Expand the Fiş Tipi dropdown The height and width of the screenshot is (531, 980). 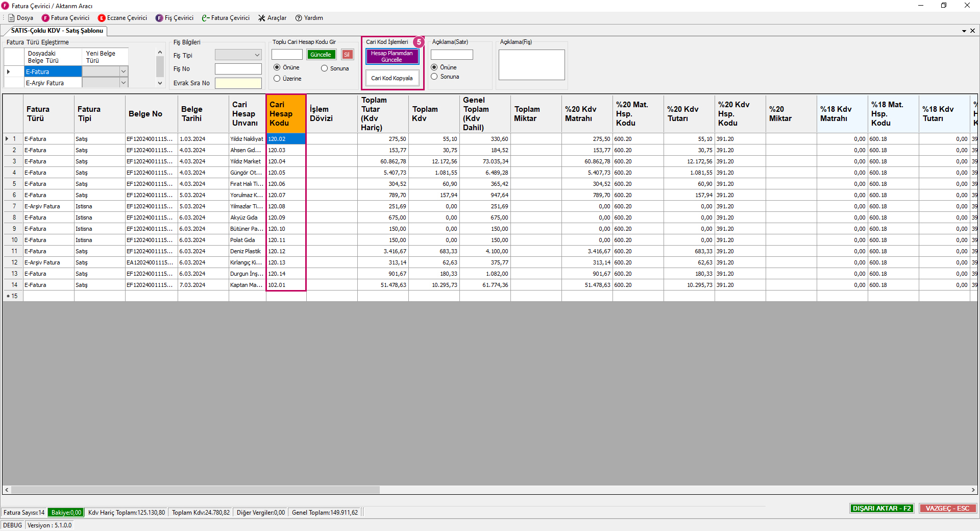(257, 55)
